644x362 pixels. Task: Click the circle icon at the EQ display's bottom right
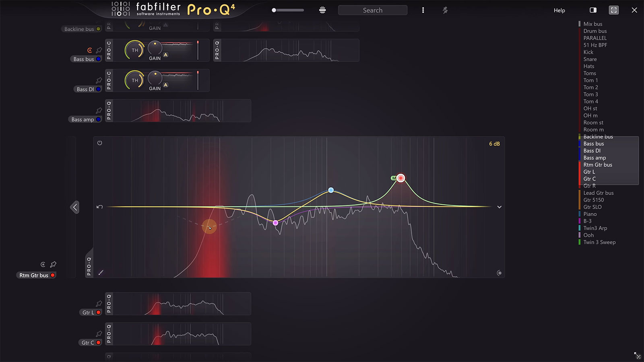pos(499,273)
